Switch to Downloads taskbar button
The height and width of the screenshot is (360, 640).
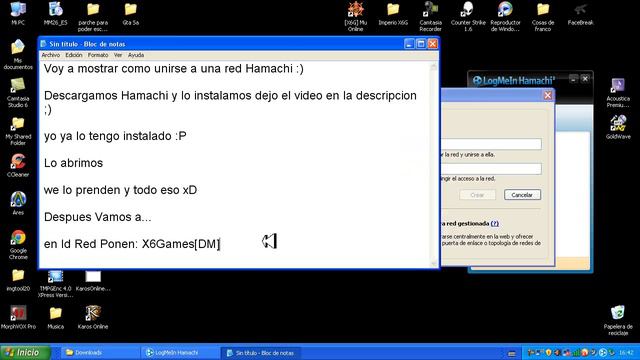tap(99, 353)
